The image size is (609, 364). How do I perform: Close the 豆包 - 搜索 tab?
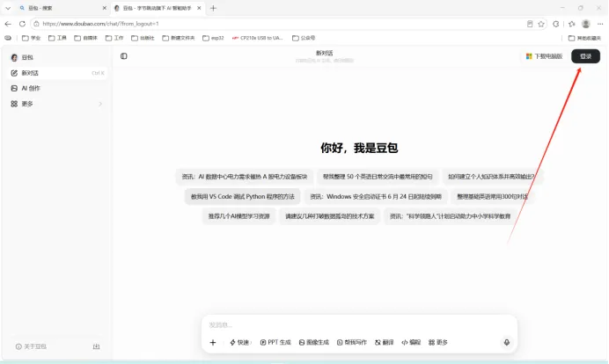[x=104, y=8]
